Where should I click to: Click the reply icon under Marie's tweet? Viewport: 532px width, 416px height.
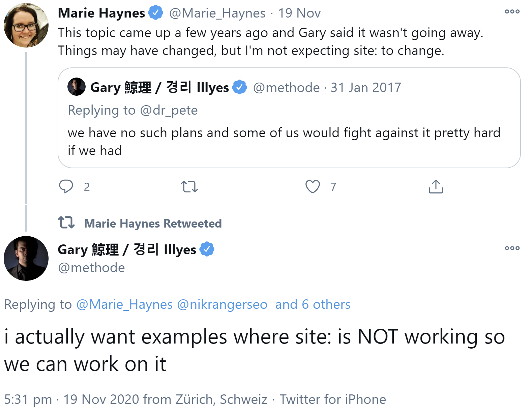tap(66, 186)
